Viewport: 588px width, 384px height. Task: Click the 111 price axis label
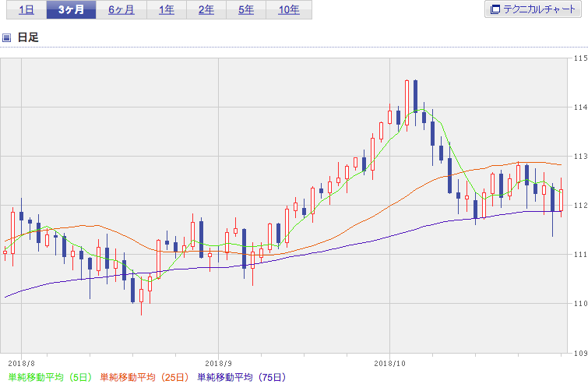[x=580, y=255]
